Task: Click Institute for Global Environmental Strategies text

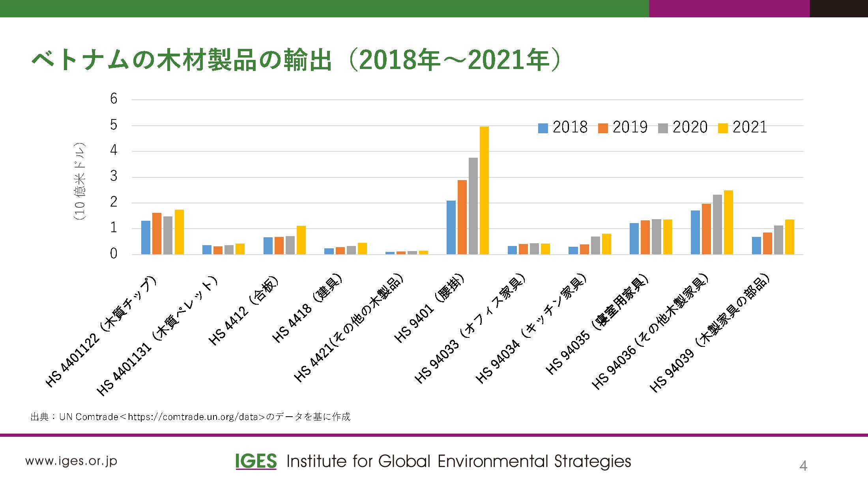Action: (x=459, y=461)
